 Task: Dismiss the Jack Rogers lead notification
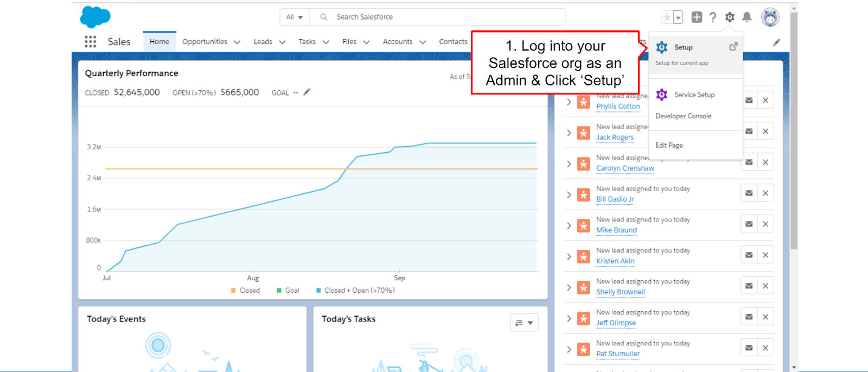[x=765, y=131]
